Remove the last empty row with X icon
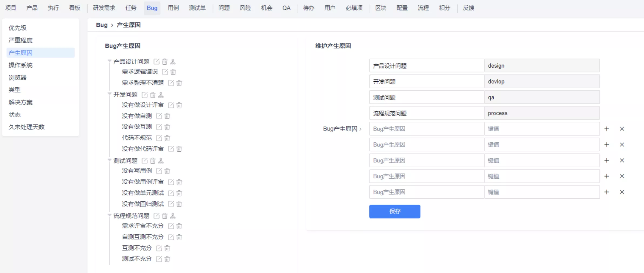Screen dimensions: 644x273 click(622, 192)
